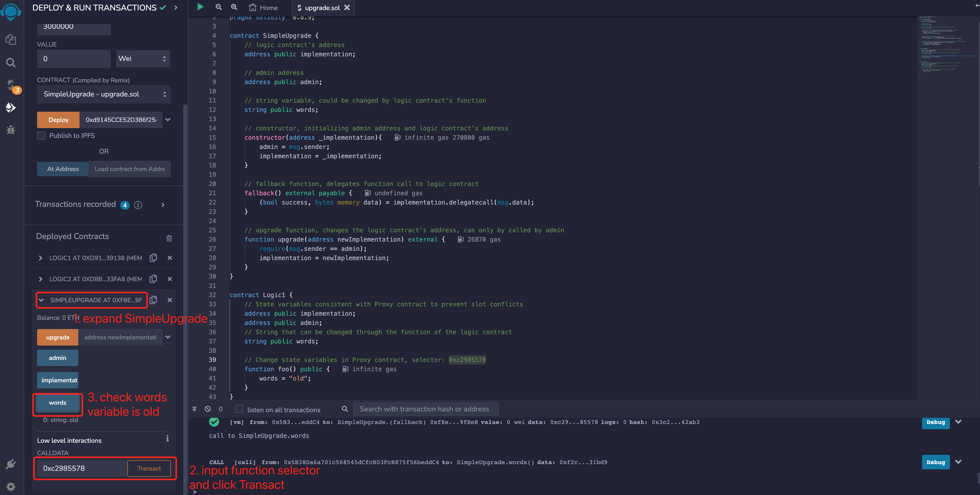Viewport: 980px width, 495px height.
Task: Open the Wei unit dropdown
Action: [x=143, y=59]
